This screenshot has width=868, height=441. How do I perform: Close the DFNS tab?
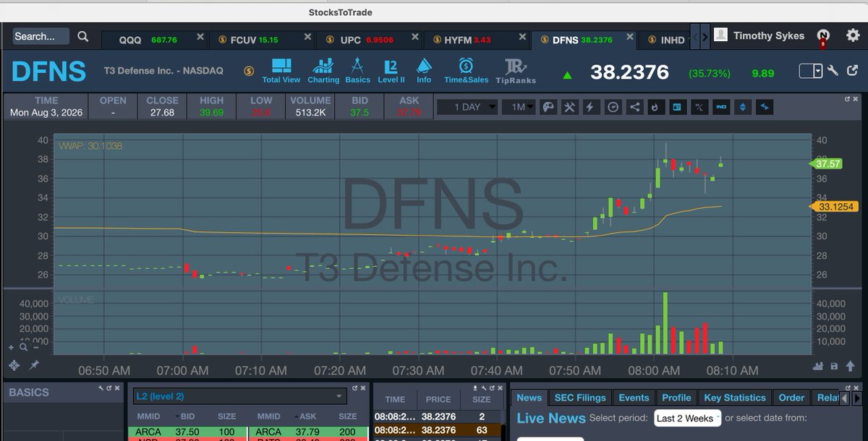(x=630, y=36)
